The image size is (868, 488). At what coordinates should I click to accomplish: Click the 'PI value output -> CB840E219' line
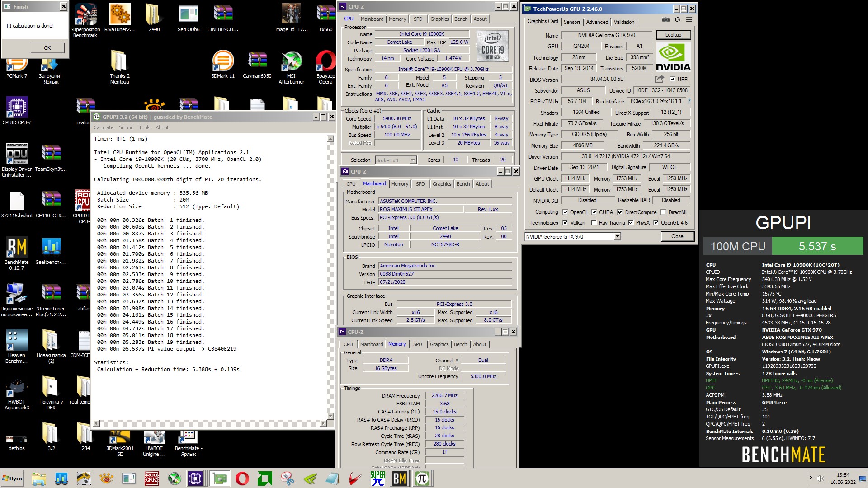click(x=192, y=349)
